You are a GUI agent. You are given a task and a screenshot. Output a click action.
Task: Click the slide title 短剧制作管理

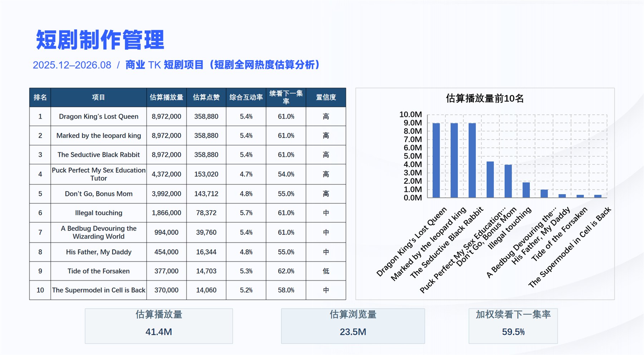[x=100, y=40]
